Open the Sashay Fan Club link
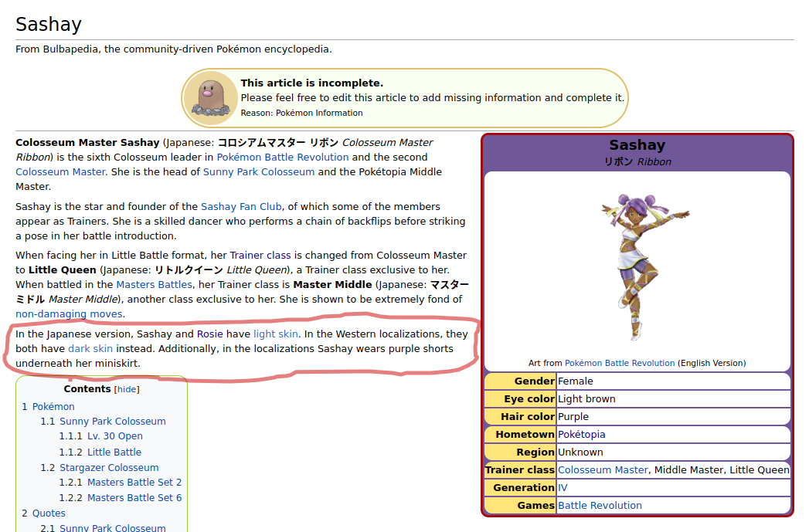The height and width of the screenshot is (532, 809). point(241,207)
